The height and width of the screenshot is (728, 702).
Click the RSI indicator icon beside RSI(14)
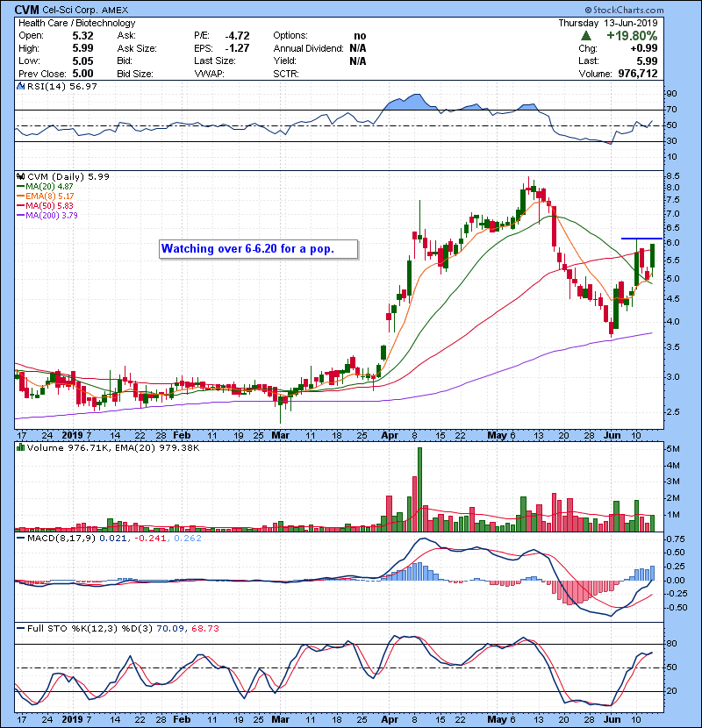click(20, 86)
